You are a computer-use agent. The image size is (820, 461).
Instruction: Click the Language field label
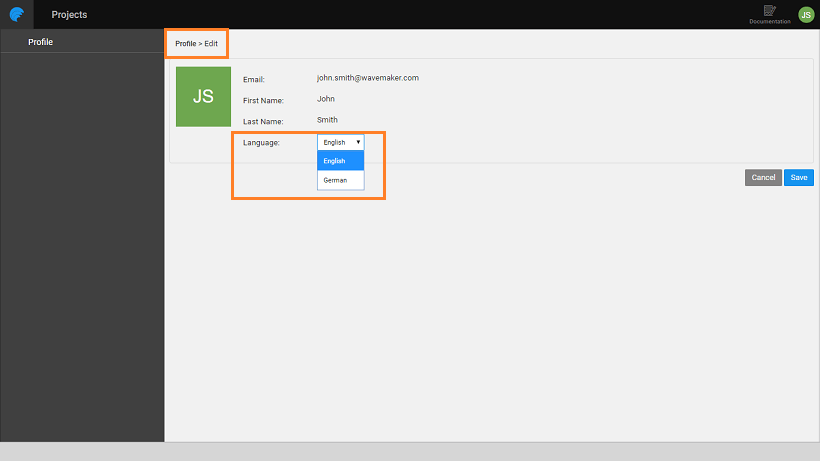[x=261, y=143]
